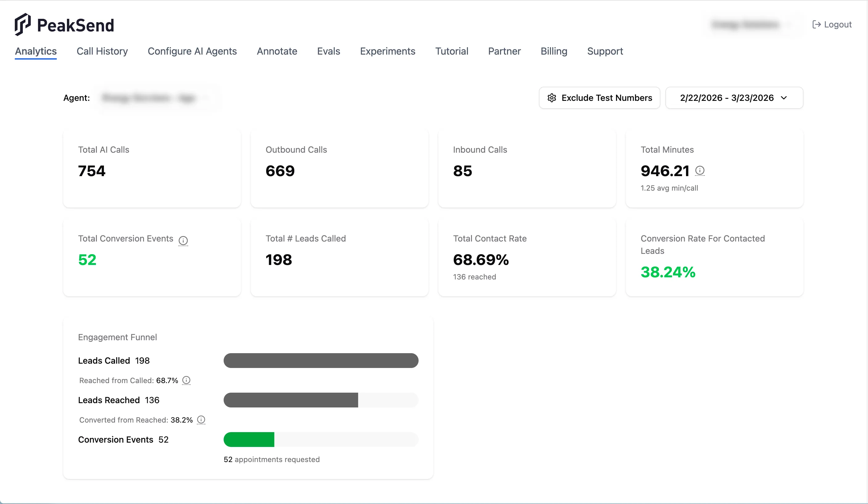Enable the test numbers exclusion filter
The height and width of the screenshot is (504, 868).
[599, 98]
